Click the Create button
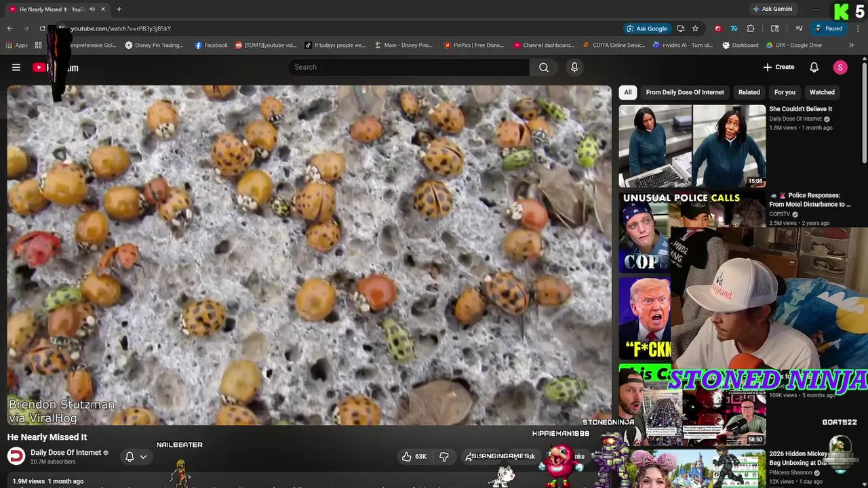The width and height of the screenshot is (868, 488). 778,67
